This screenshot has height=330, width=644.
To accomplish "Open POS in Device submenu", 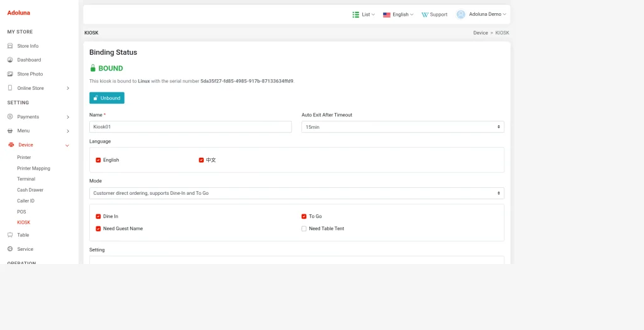I will [x=21, y=212].
